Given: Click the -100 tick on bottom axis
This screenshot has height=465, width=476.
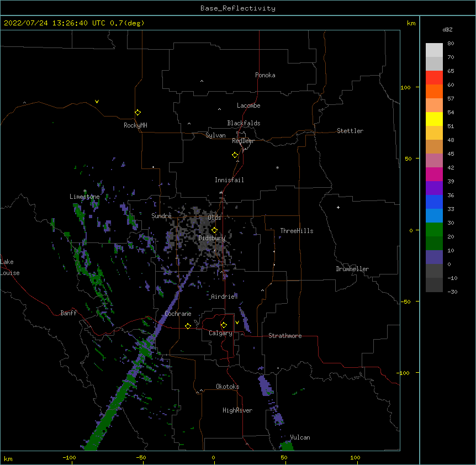Looking at the screenshot, I should 69,457.
